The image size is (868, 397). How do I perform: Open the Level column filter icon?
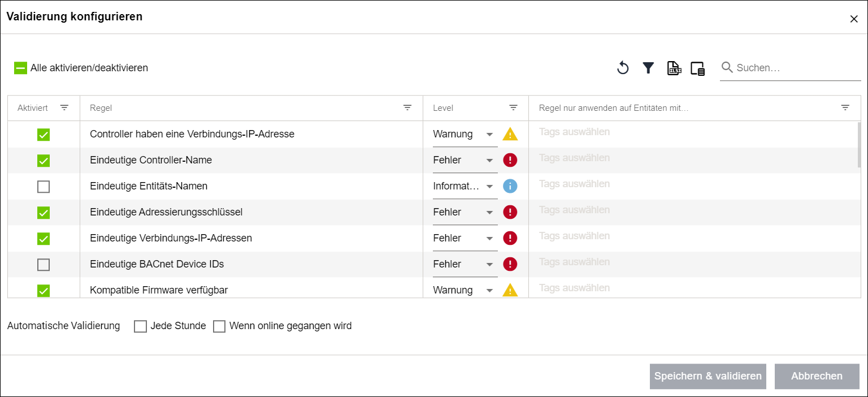[513, 107]
